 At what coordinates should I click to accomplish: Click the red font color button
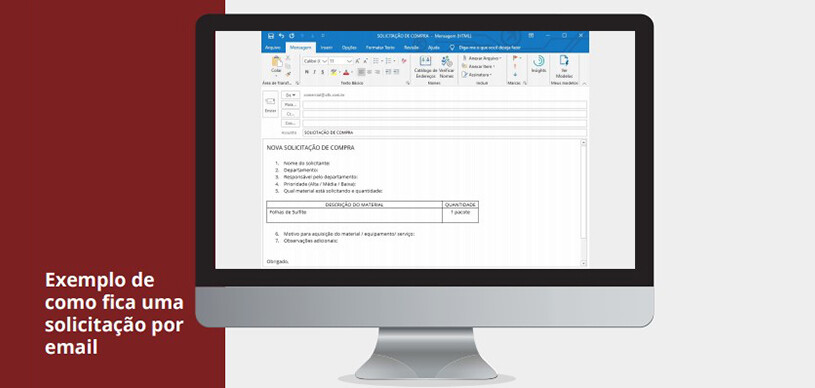coord(346,72)
